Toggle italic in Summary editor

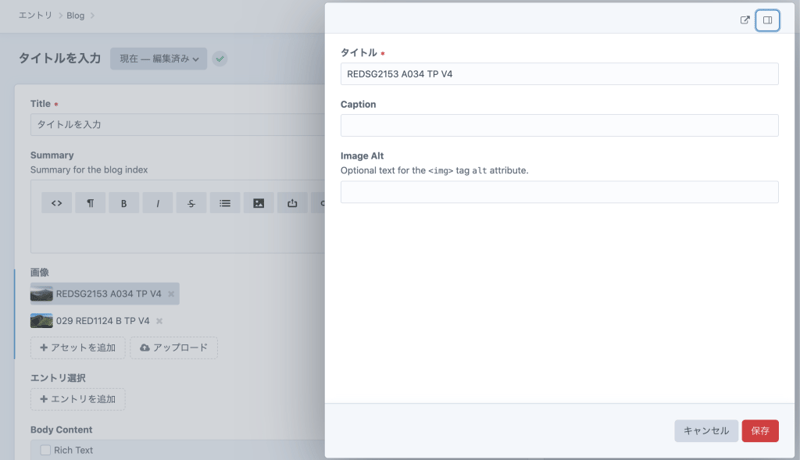tap(158, 203)
